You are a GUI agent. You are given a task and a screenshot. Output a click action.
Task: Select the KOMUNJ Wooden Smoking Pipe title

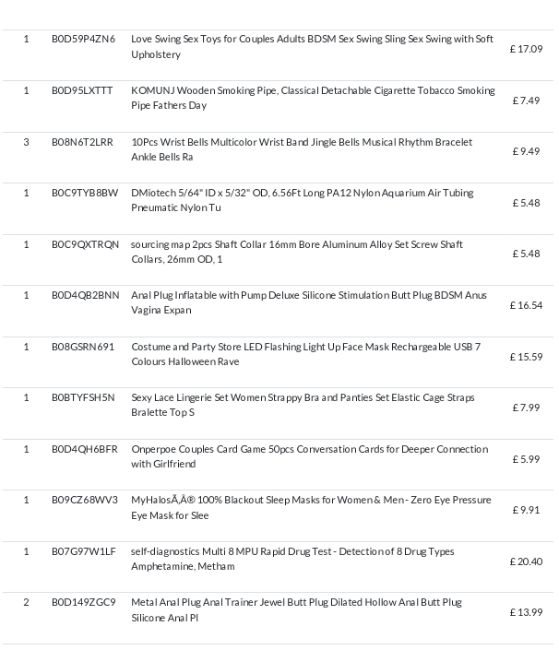(x=313, y=98)
